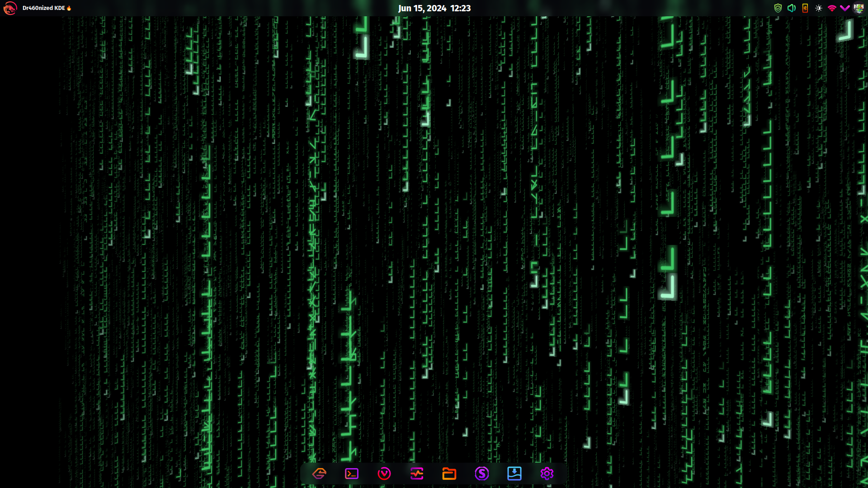
Task: Open the brightness and color tray icon
Action: [819, 8]
